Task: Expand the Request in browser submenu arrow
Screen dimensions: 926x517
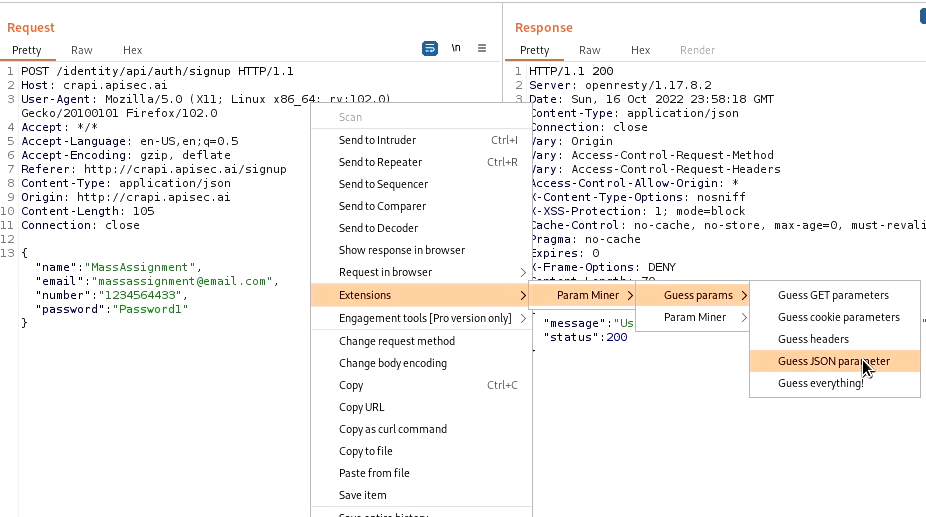Action: [522, 272]
